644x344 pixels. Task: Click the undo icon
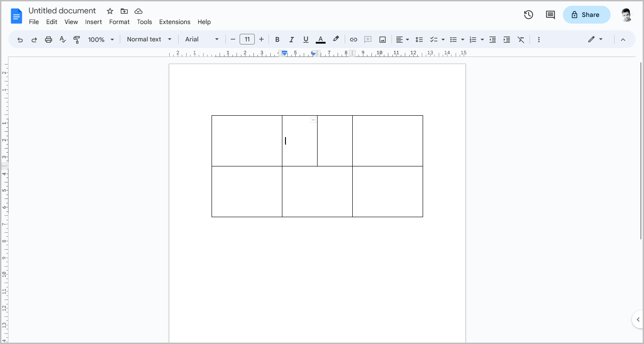(20, 39)
